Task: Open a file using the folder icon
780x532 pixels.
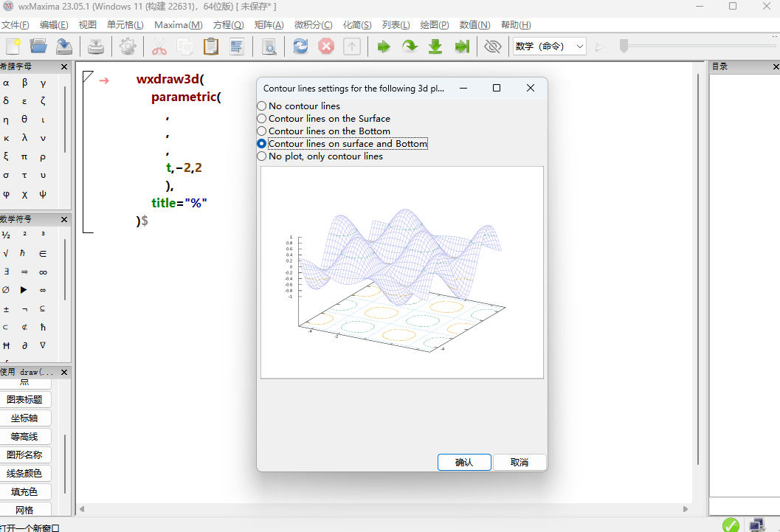Action: (x=38, y=46)
